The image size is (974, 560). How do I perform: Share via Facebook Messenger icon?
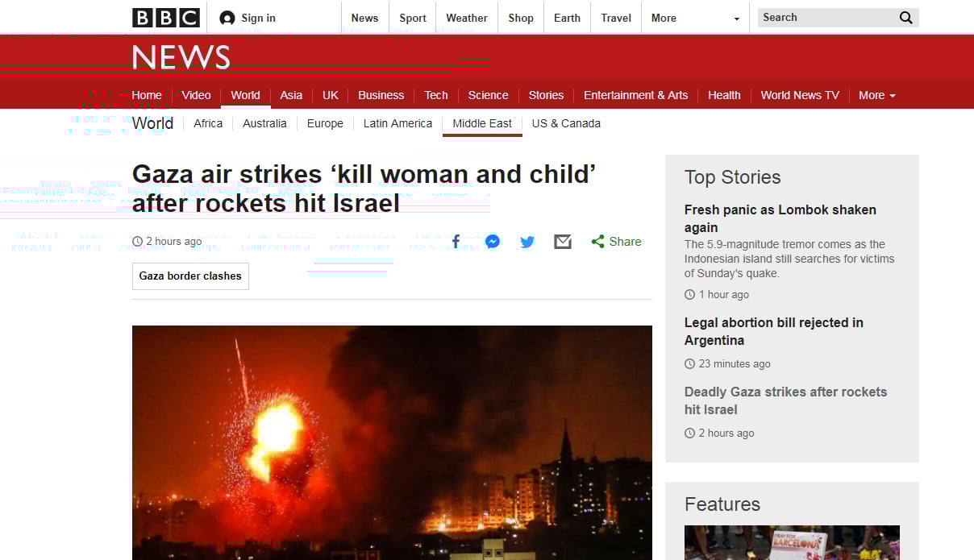tap(493, 242)
